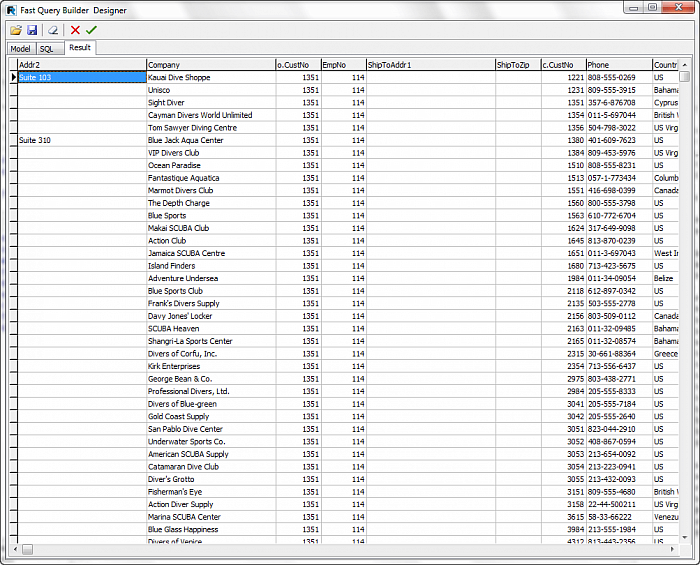Click the ShipToAddr1 column header

(x=429, y=65)
